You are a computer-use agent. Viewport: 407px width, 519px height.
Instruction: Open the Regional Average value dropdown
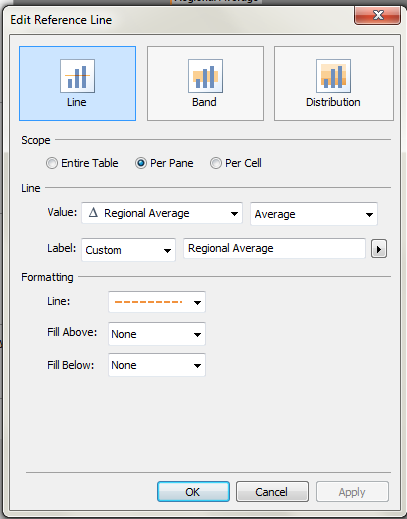[x=162, y=213]
